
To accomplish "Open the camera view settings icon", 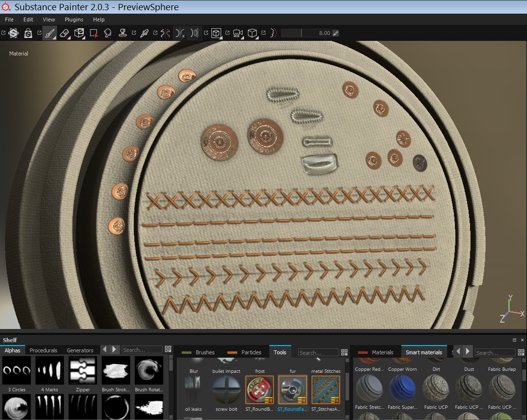I will coord(238,33).
